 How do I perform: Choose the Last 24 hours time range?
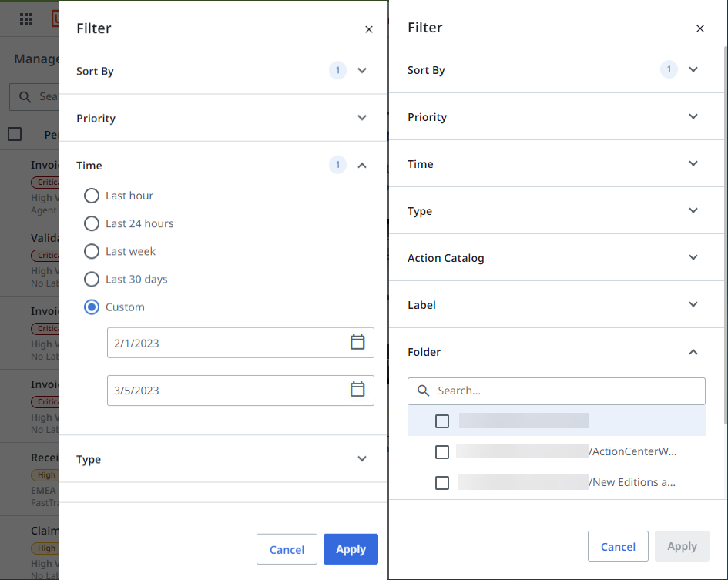(92, 223)
